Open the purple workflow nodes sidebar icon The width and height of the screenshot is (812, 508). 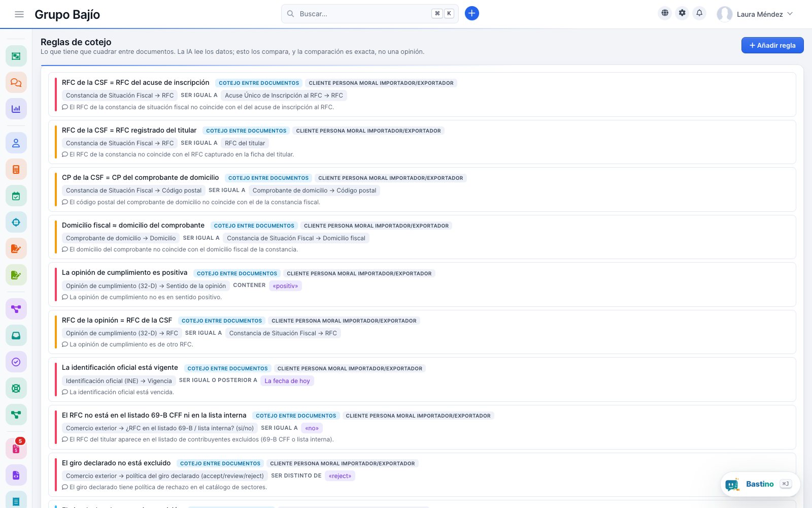(16, 309)
